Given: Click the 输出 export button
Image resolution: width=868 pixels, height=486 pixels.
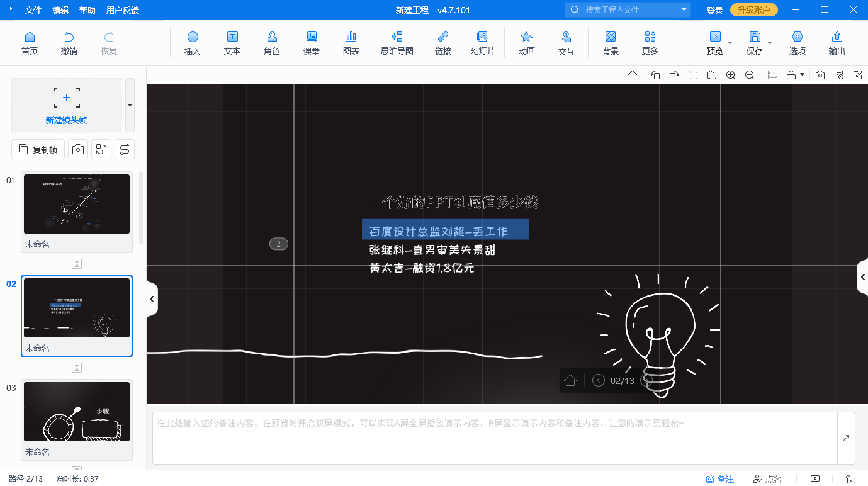Looking at the screenshot, I should [x=837, y=43].
